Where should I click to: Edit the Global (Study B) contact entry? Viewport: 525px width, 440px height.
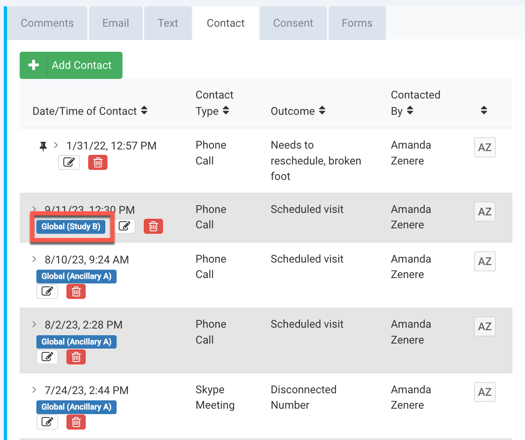(x=125, y=226)
